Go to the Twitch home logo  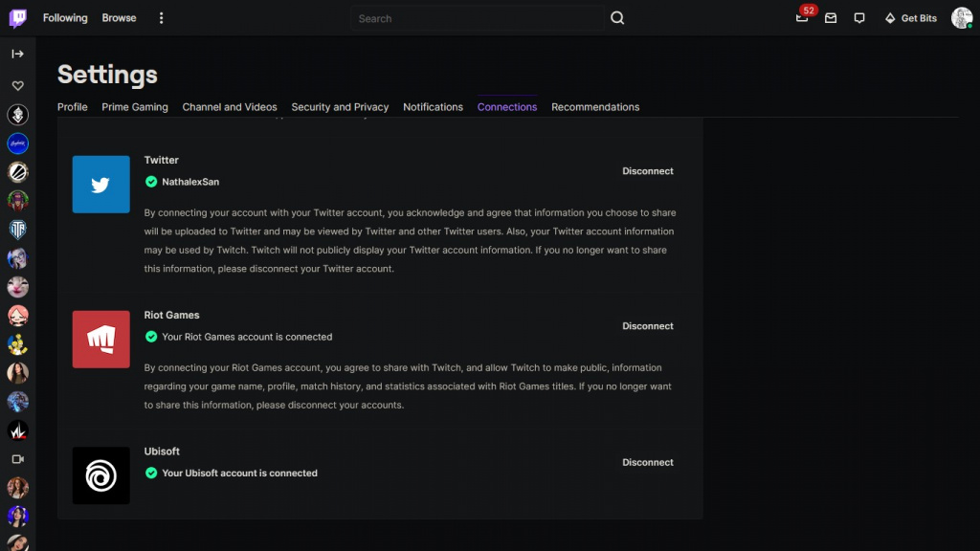[x=18, y=18]
